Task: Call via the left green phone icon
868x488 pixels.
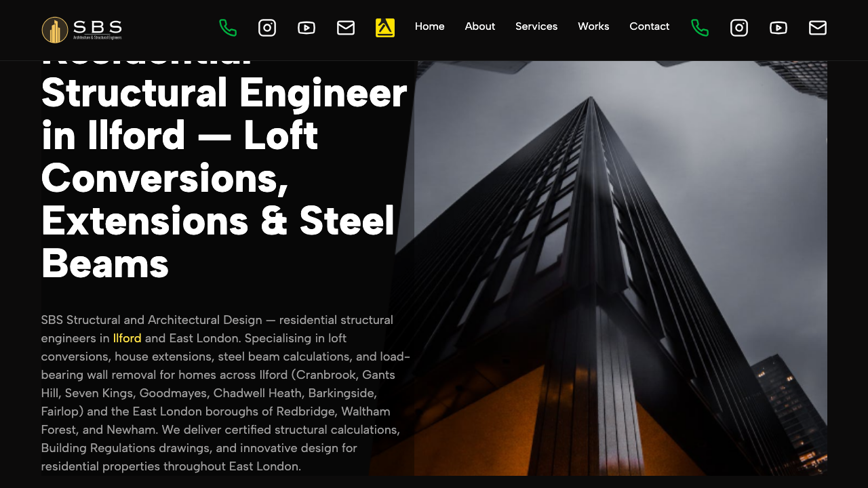Action: pyautogui.click(x=228, y=28)
